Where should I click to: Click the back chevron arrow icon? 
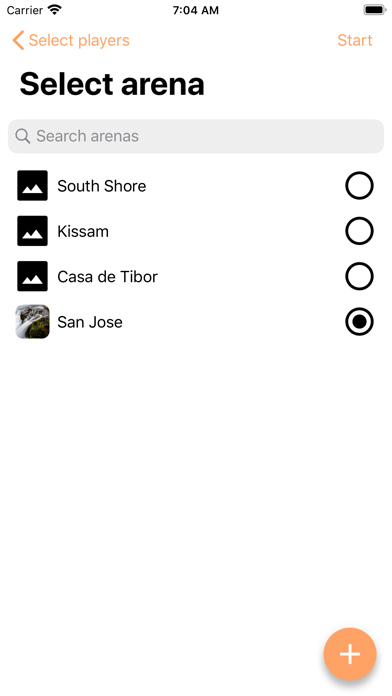pyautogui.click(x=18, y=40)
